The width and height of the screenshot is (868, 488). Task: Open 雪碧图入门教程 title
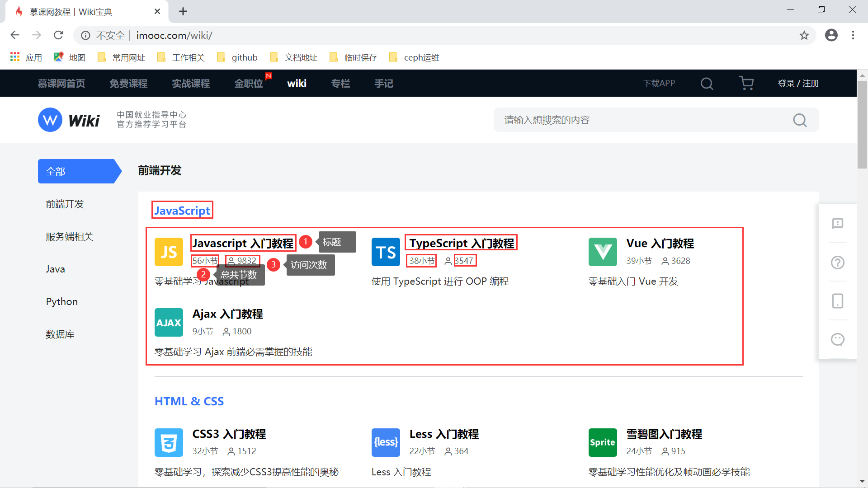click(664, 434)
